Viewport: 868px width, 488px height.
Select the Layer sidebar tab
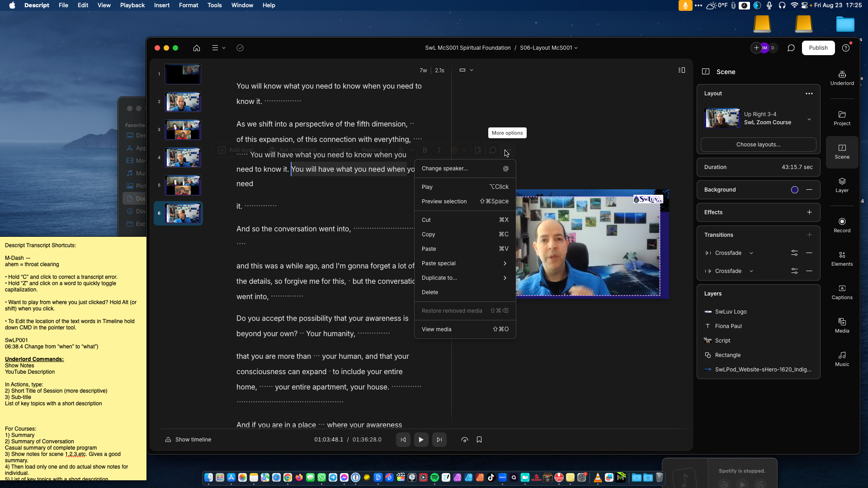point(842,185)
